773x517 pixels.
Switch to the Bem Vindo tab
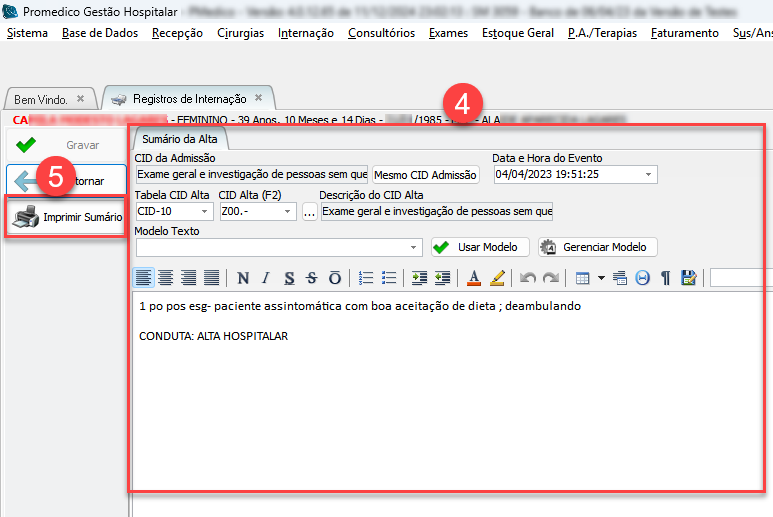pyautogui.click(x=41, y=99)
